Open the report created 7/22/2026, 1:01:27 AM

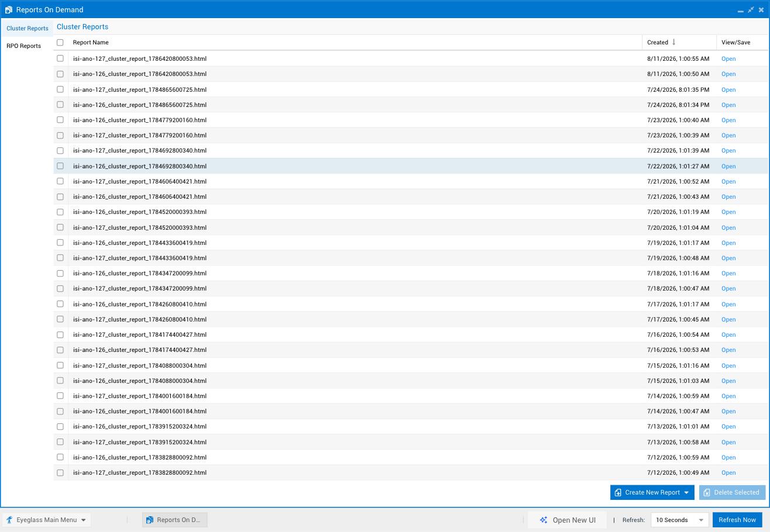pos(728,166)
